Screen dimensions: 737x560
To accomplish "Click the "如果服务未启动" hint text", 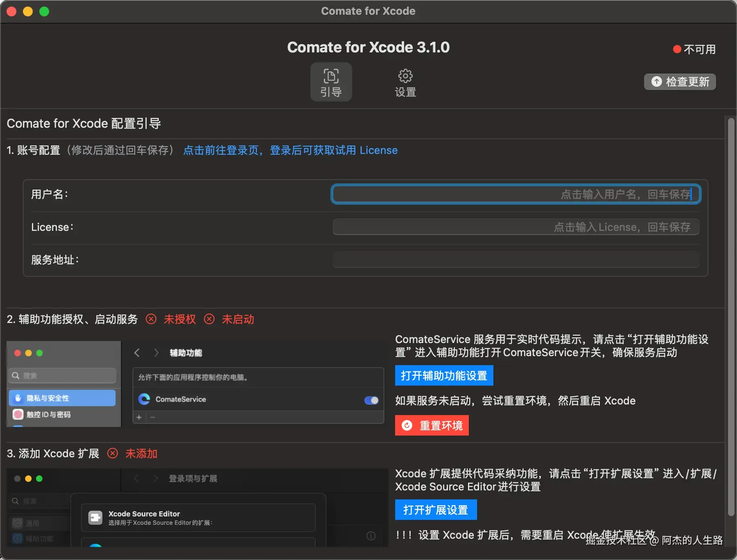I will [x=515, y=400].
